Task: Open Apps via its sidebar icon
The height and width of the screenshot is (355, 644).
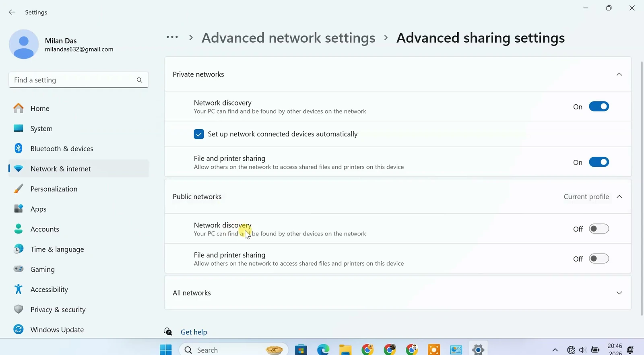Action: (19, 208)
